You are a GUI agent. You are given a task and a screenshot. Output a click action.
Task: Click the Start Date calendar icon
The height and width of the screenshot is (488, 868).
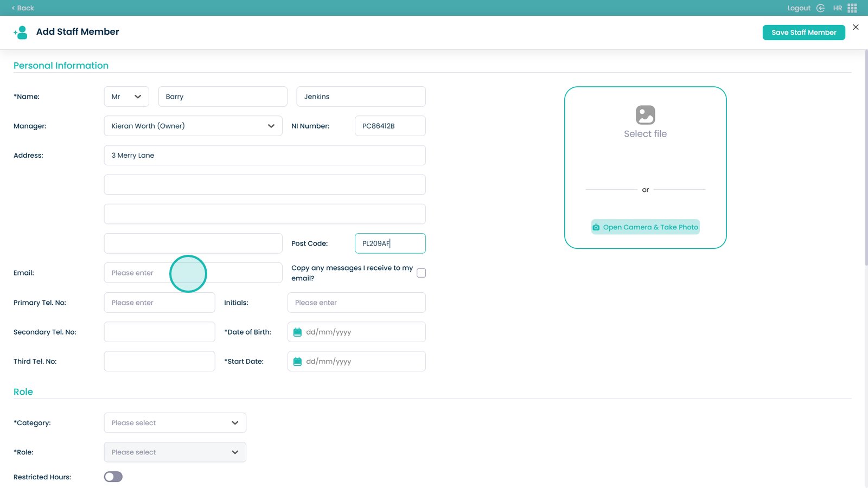coord(297,362)
